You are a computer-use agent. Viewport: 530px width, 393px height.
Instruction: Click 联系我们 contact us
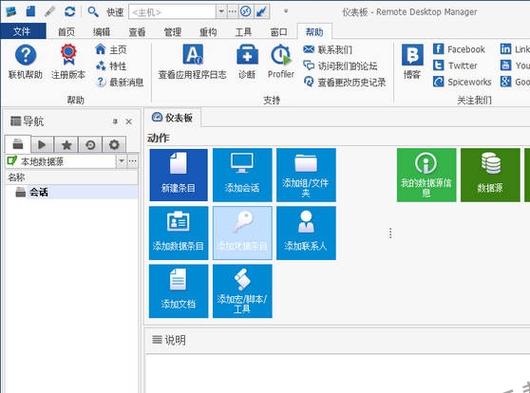[328, 50]
